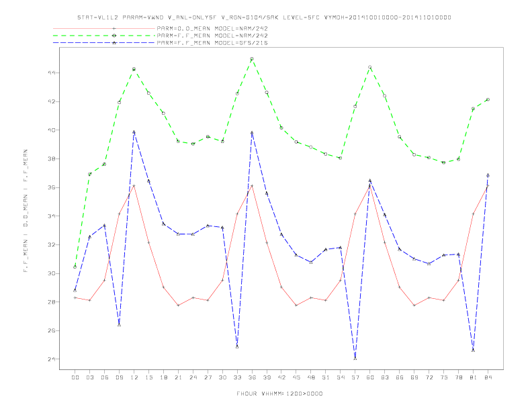Screen dimensions: 532x411
Task: Click the blue dashed line sample in legend
Action: pos(104,43)
